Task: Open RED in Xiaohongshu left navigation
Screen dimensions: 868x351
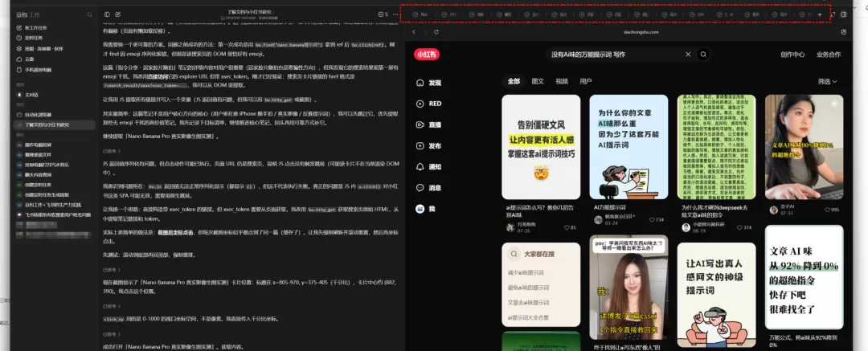Action: tap(429, 104)
